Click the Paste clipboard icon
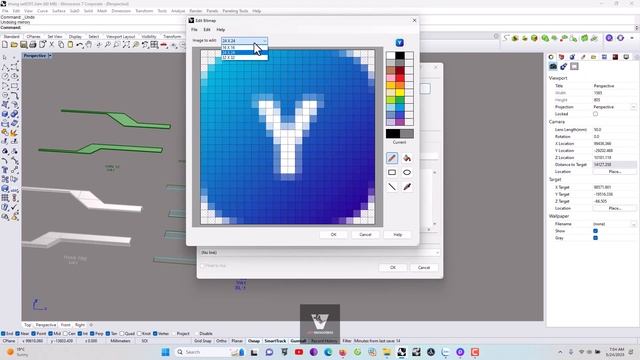Image resolution: width=640 pixels, height=360 pixels. [x=70, y=44]
